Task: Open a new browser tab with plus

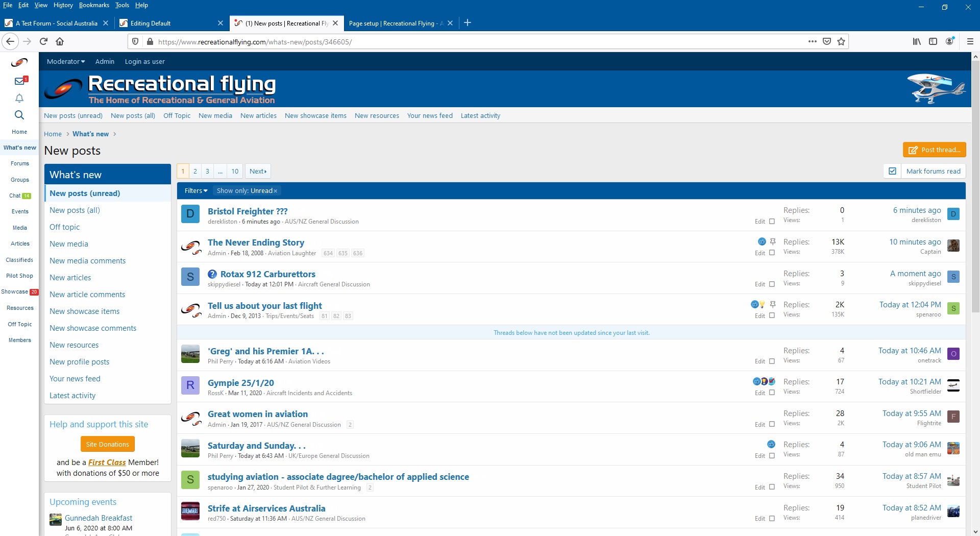Action: click(468, 22)
